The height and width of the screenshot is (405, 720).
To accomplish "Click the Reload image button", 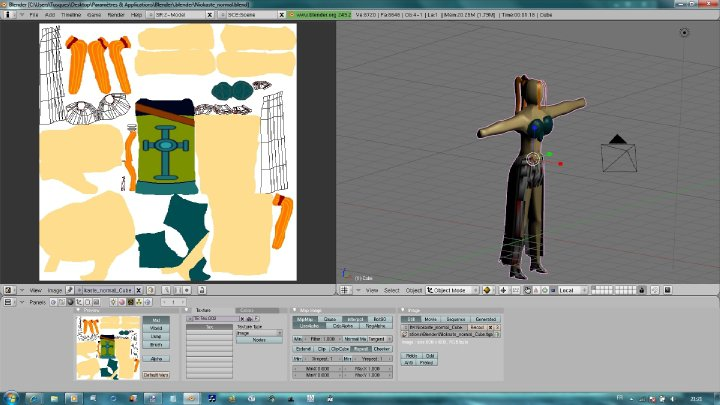I will [477, 327].
